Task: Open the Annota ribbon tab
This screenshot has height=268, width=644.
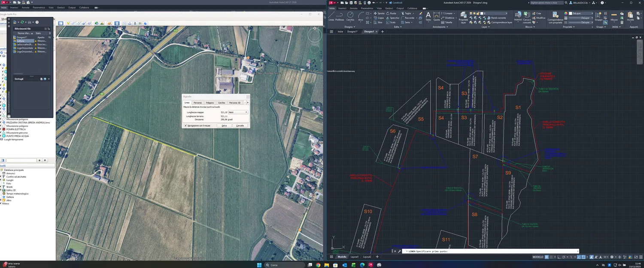Action: 353,8
